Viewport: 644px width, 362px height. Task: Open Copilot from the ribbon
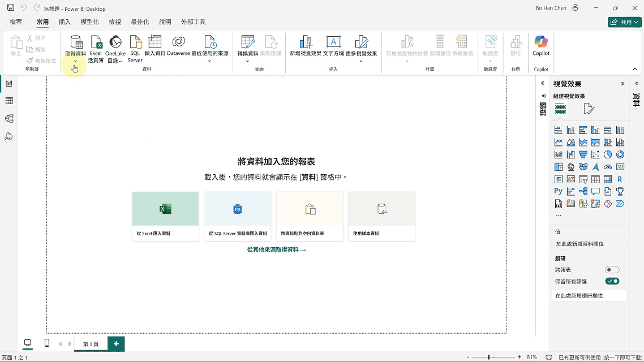541,46
